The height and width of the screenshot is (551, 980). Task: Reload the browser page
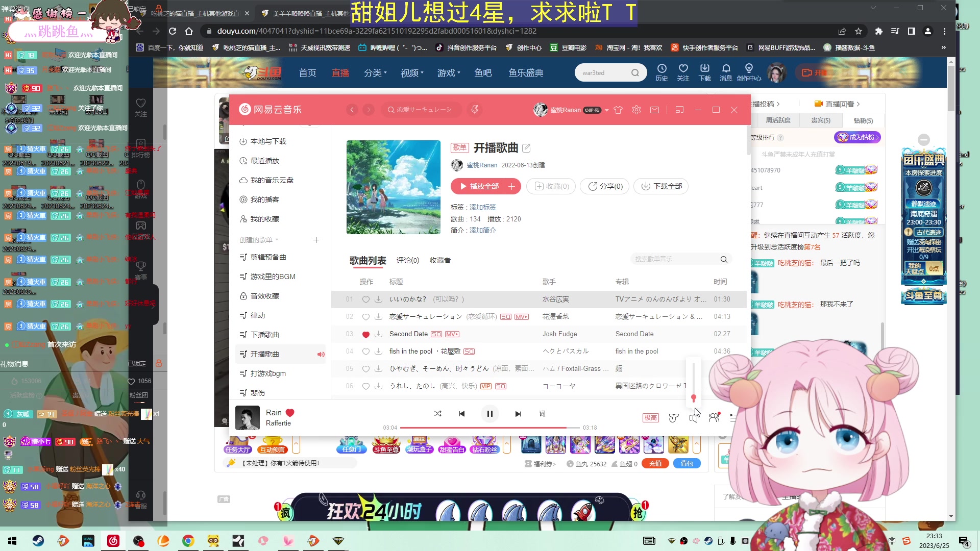173,31
